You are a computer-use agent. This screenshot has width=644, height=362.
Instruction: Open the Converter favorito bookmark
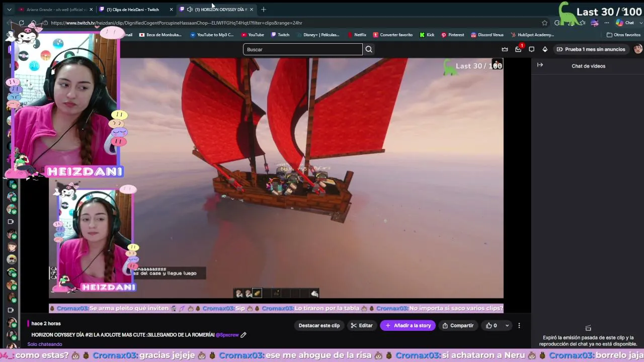click(393, 35)
